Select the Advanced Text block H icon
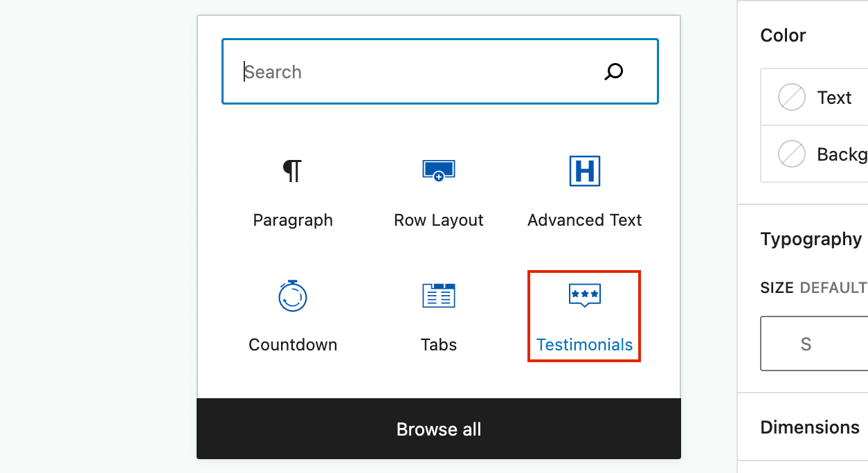Image resolution: width=868 pixels, height=473 pixels. [584, 171]
